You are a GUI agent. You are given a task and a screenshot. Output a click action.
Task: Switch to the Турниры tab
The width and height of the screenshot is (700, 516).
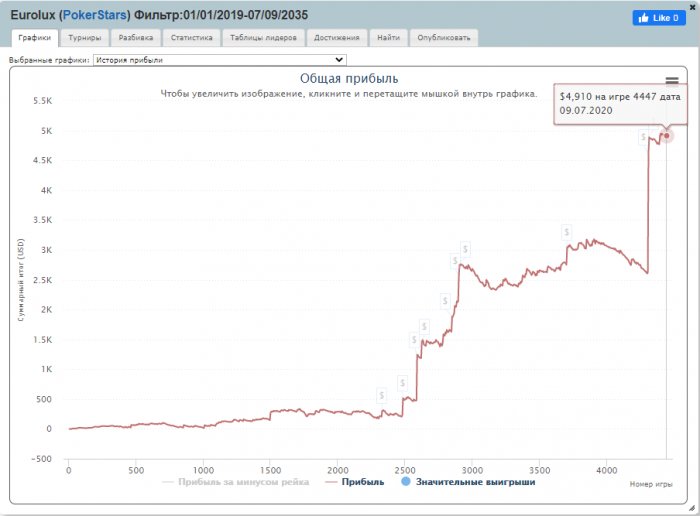85,37
